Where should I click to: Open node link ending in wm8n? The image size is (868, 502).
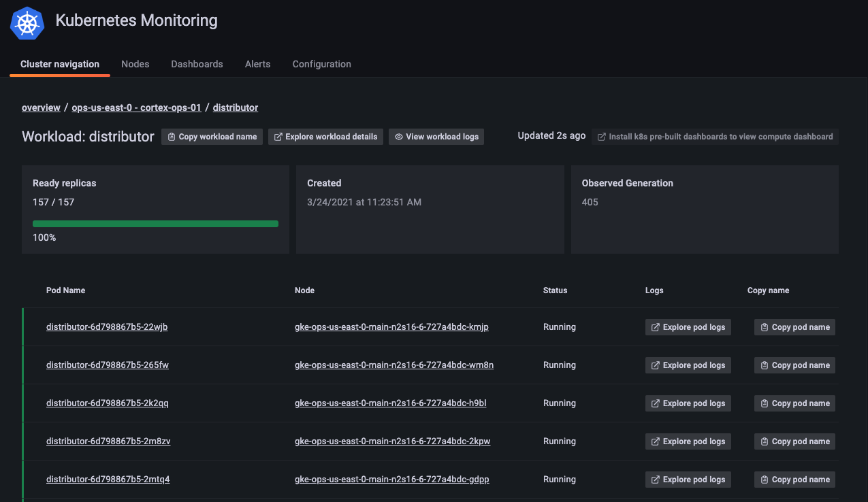click(x=394, y=365)
